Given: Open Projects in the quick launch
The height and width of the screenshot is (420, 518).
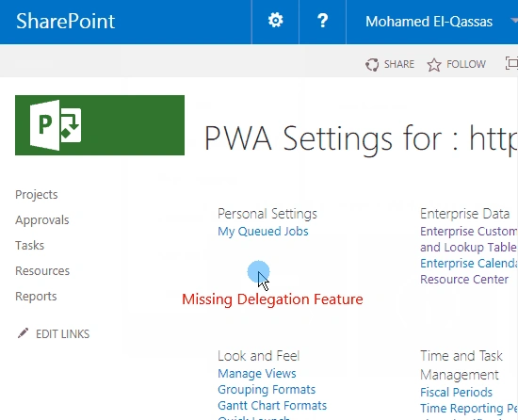Looking at the screenshot, I should coord(37,195).
